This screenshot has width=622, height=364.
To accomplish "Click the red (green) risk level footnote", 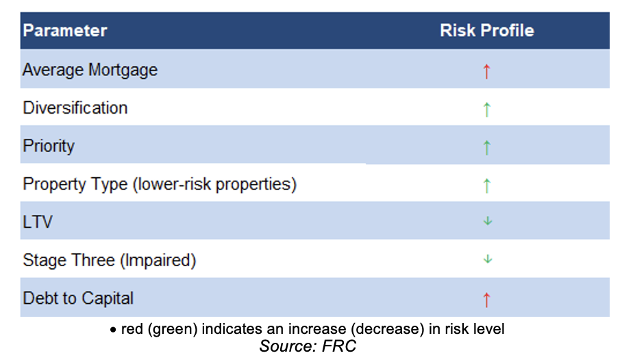I will point(312,328).
